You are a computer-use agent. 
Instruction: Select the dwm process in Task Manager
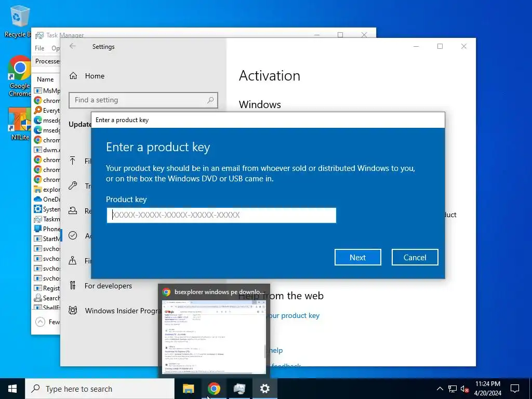click(x=47, y=150)
